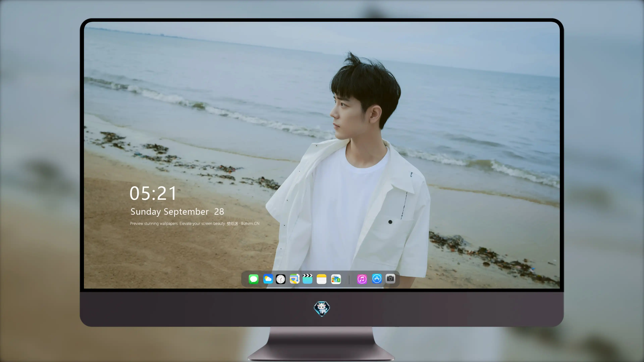Open the green Messages app in dock
Viewport: 644px width, 362px height.
(x=254, y=279)
